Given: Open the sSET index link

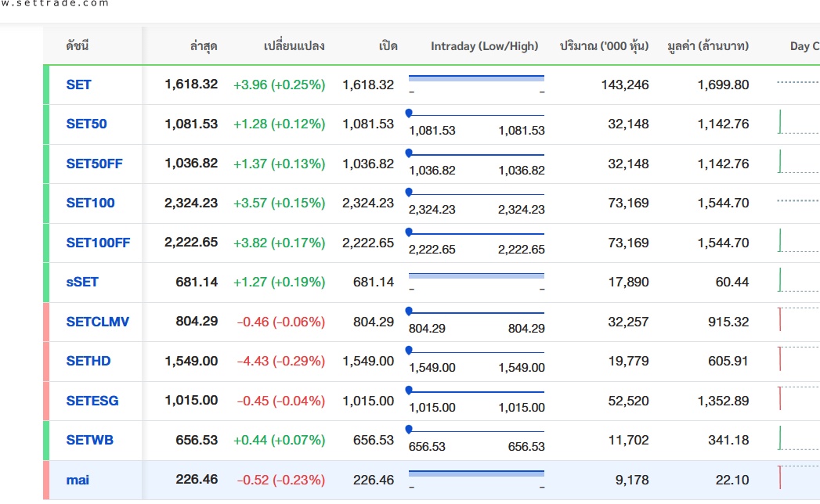Looking at the screenshot, I should click(82, 282).
